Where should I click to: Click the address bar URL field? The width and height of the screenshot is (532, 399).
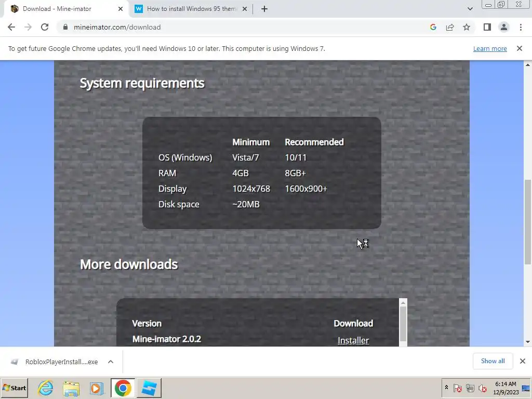[244, 27]
